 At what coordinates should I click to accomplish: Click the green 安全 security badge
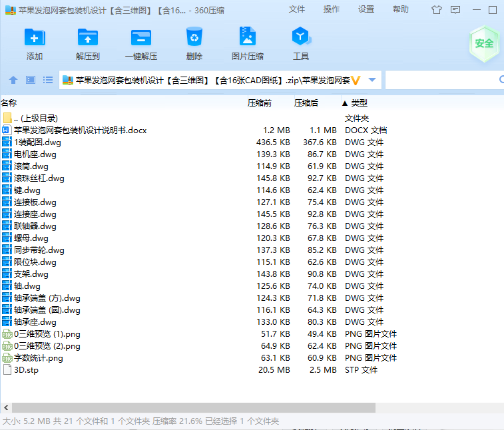tap(484, 43)
